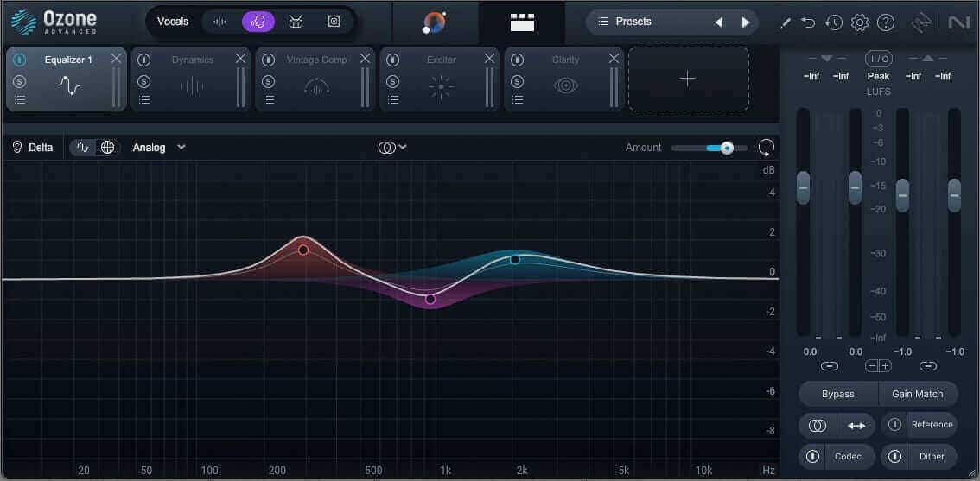980x481 pixels.
Task: Open the Dynamics module preset list icon
Action: point(144,99)
